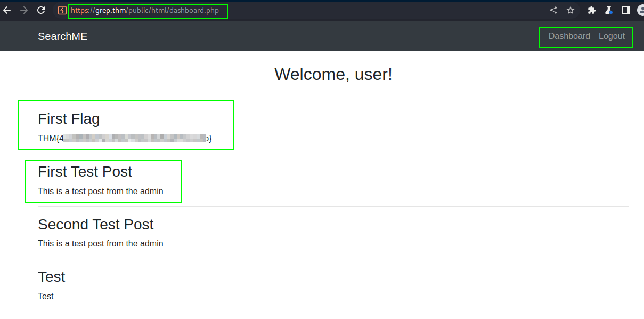Open the Chrome labs flask icon
The height and width of the screenshot is (319, 644).
608,10
